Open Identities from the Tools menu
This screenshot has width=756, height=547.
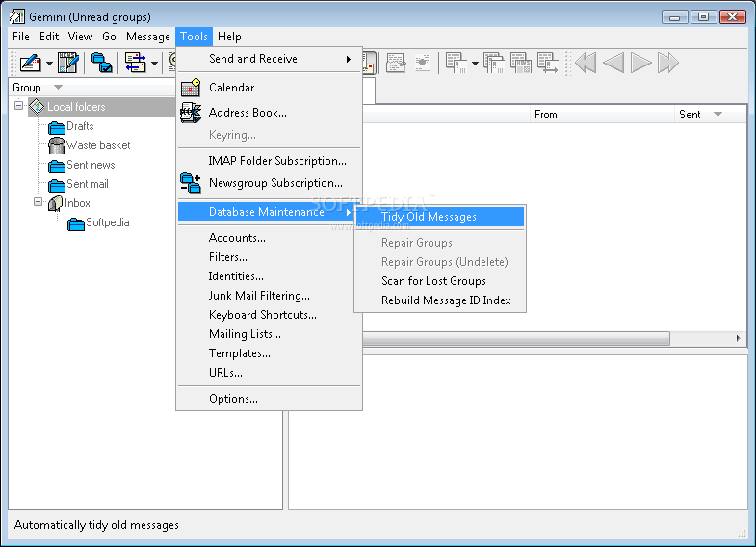tap(270, 276)
